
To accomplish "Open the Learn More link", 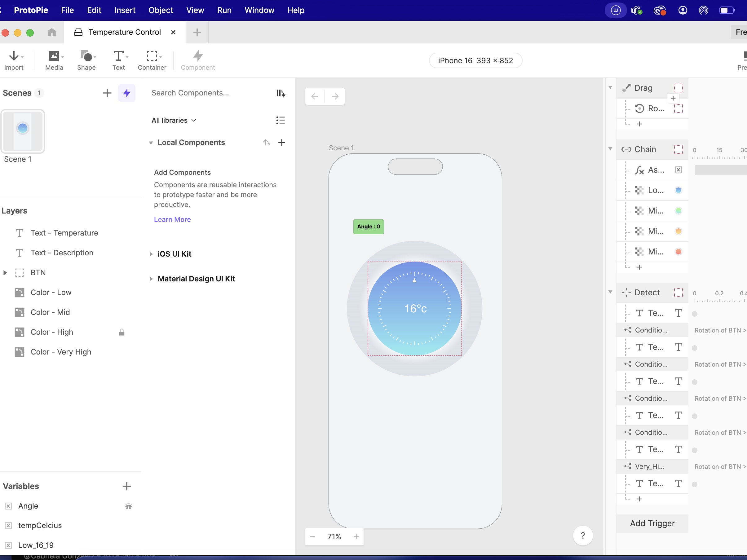I will tap(172, 219).
